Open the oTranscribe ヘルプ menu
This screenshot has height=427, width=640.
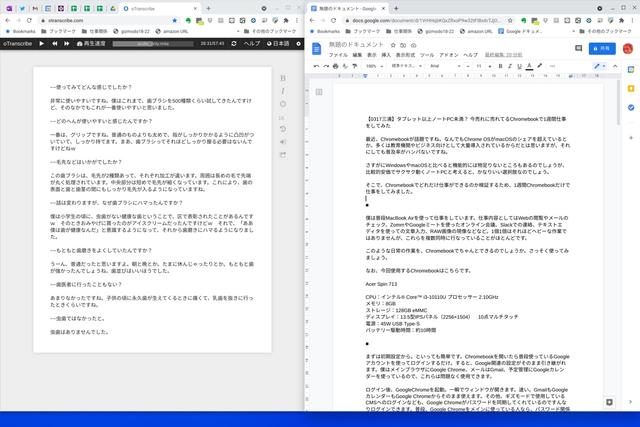252,44
